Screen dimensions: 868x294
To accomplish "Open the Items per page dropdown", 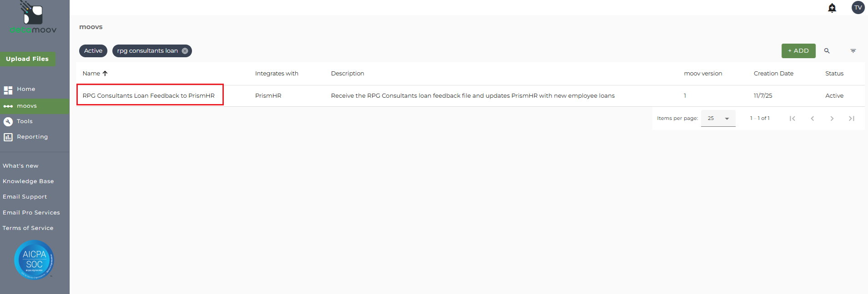I will pos(718,118).
